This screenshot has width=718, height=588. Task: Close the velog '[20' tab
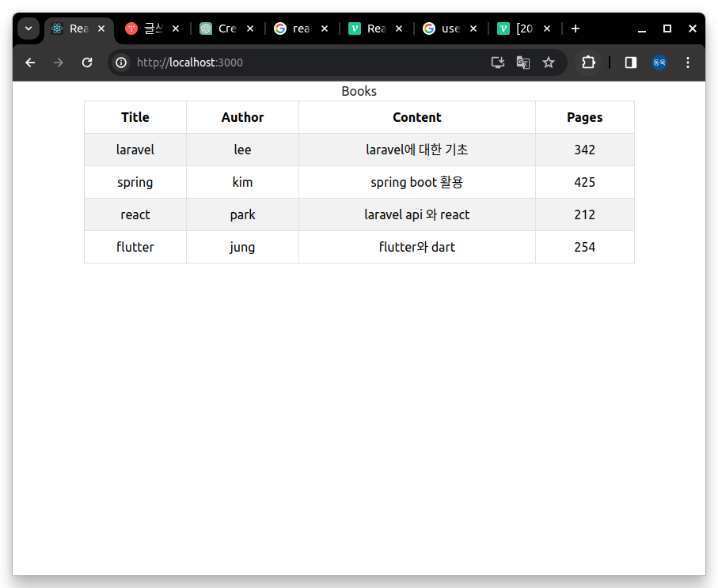(547, 28)
